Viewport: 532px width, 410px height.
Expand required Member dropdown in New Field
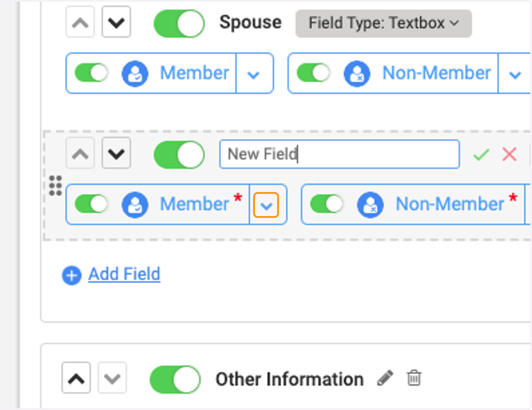tap(266, 205)
